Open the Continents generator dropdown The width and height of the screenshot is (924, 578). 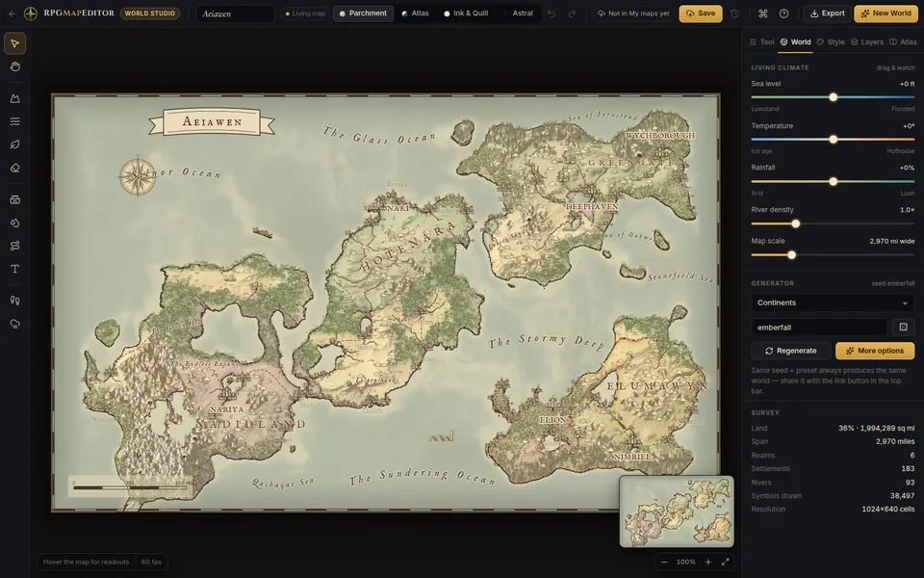click(x=833, y=303)
